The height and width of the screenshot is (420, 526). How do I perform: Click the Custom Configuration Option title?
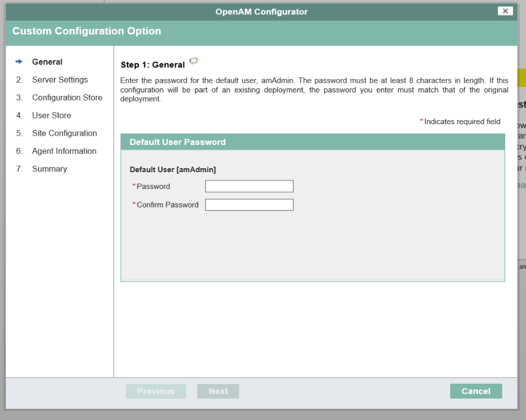pos(87,31)
